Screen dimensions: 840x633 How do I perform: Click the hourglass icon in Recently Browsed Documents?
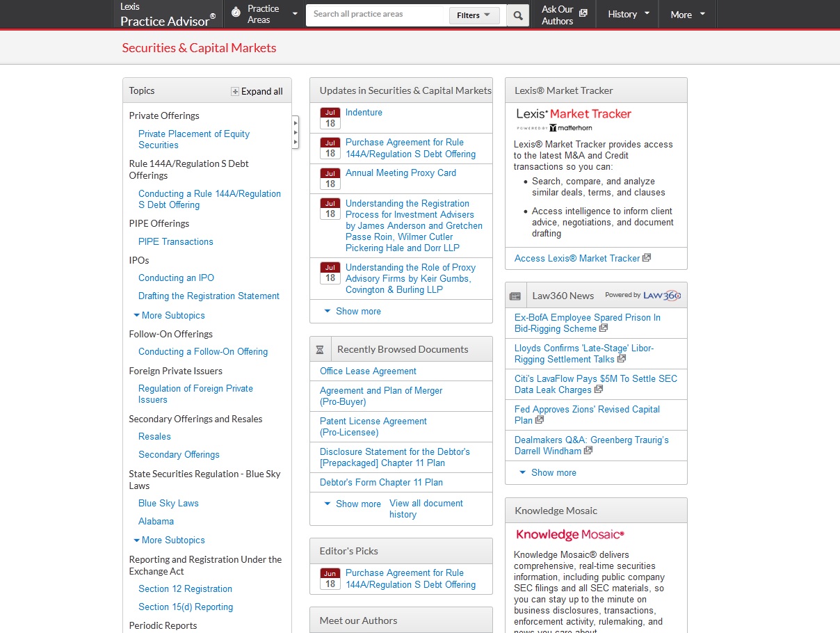click(320, 349)
